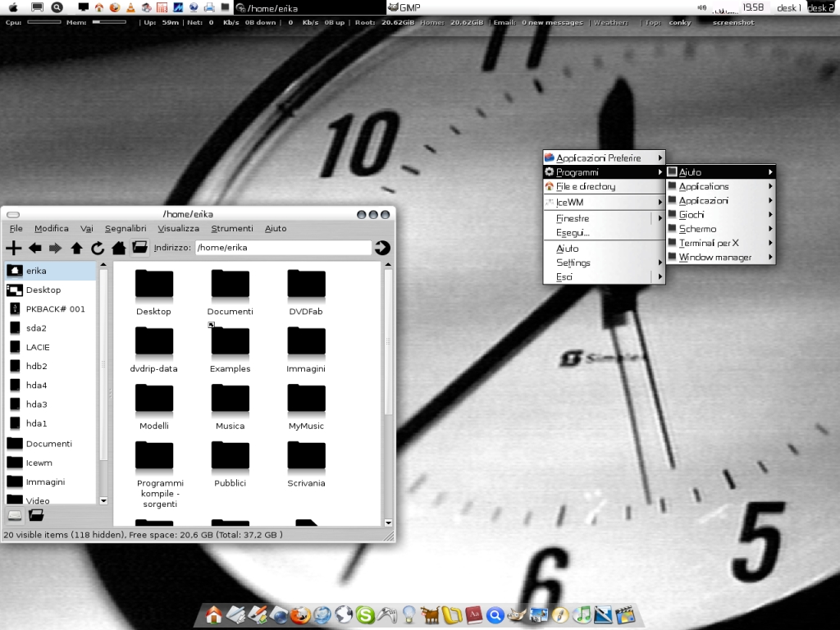Image resolution: width=840 pixels, height=630 pixels.
Task: Click the green music note icon in the dock
Action: (x=582, y=614)
